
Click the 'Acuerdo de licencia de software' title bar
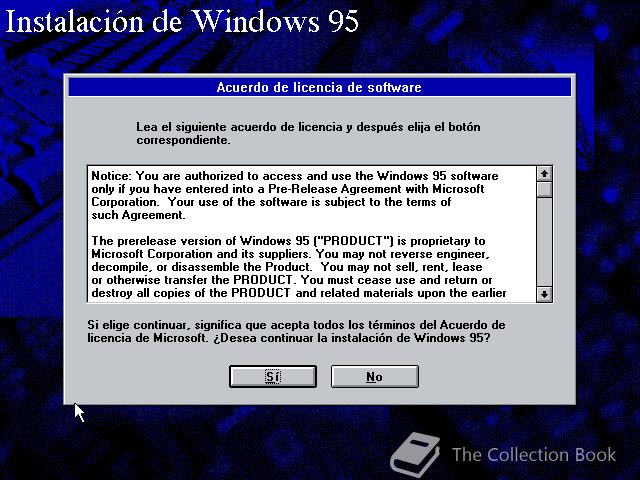click(x=320, y=87)
